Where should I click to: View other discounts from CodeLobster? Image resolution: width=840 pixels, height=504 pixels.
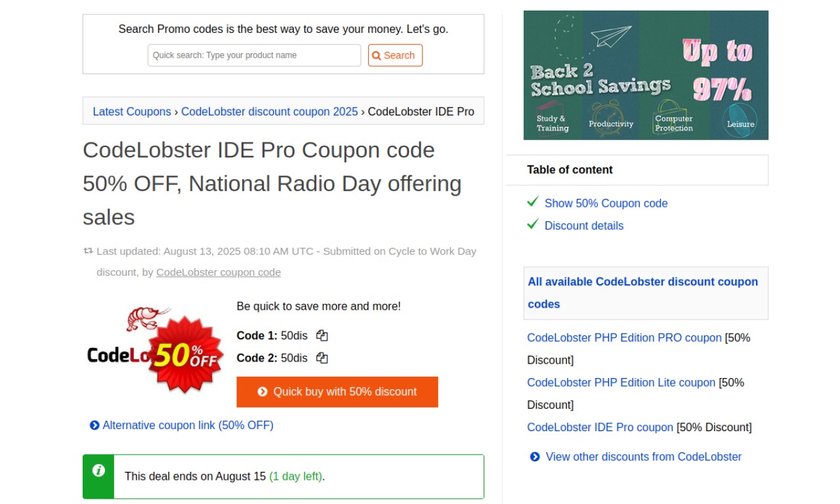click(643, 457)
